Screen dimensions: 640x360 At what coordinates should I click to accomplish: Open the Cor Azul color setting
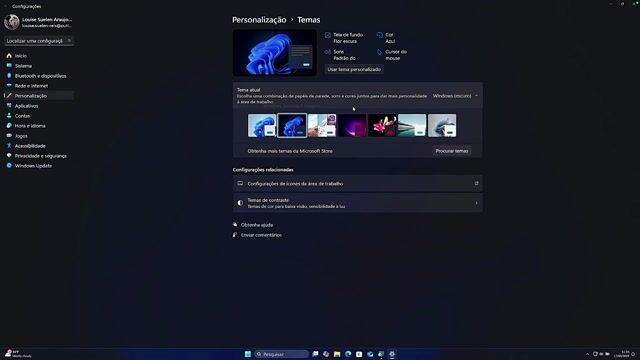tap(386, 38)
